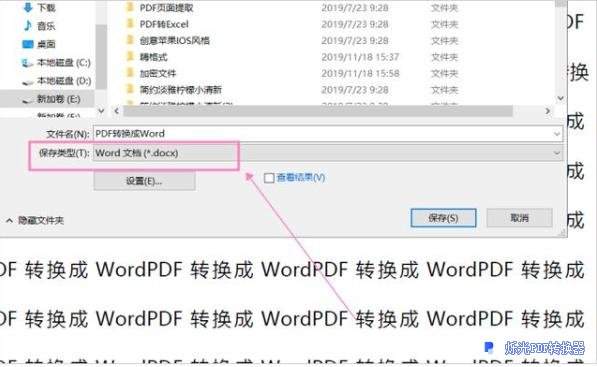Click the 下载 download arrow icon
The image size is (597, 367).
pos(28,7)
